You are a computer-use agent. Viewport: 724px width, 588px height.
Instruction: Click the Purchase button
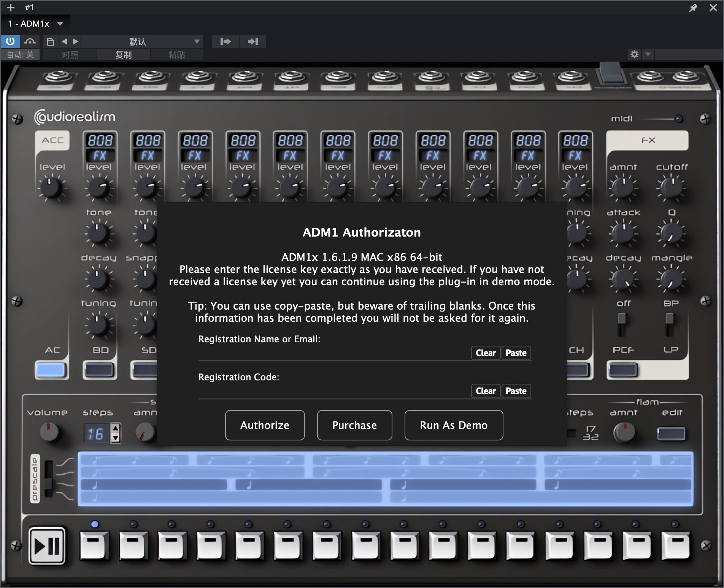pos(354,425)
